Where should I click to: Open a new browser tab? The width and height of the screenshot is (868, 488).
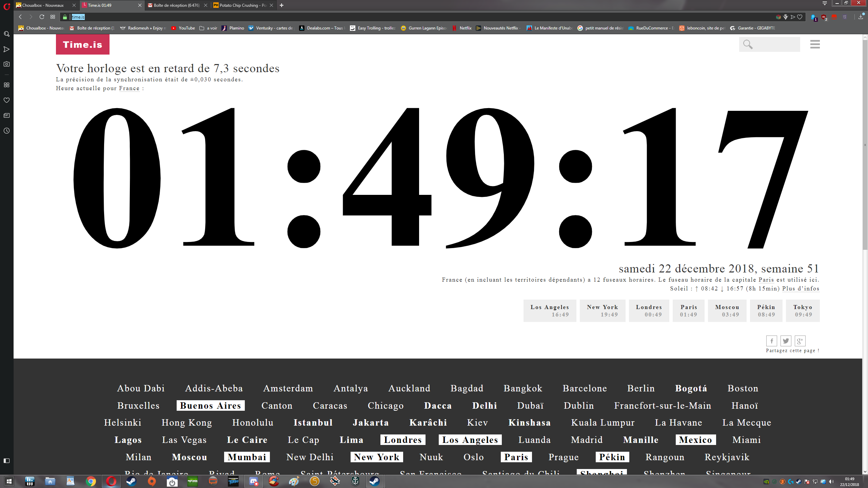pos(281,5)
